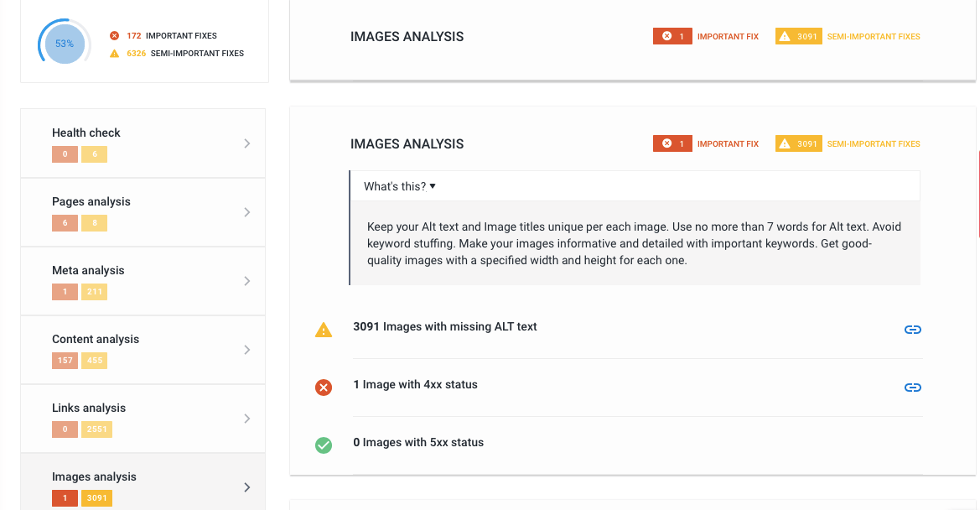This screenshot has height=510, width=980.
Task: Click the top header IMPORTANT FIX label
Action: [x=729, y=36]
